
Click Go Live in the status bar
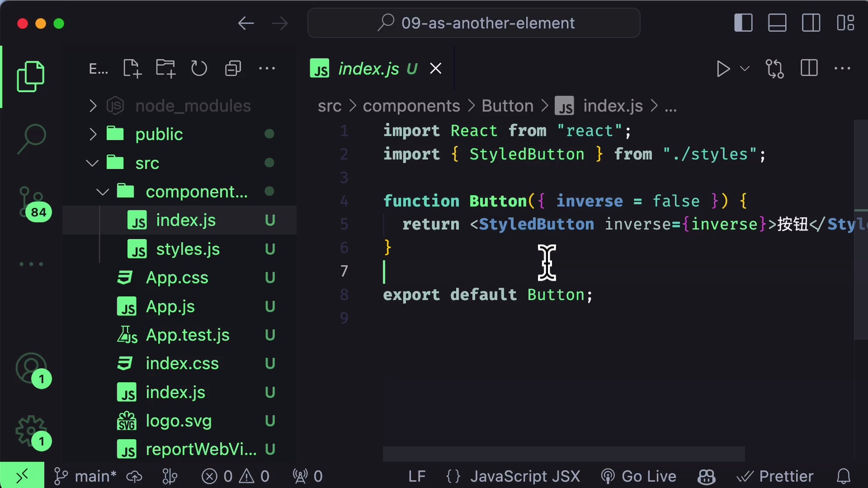[x=639, y=476]
